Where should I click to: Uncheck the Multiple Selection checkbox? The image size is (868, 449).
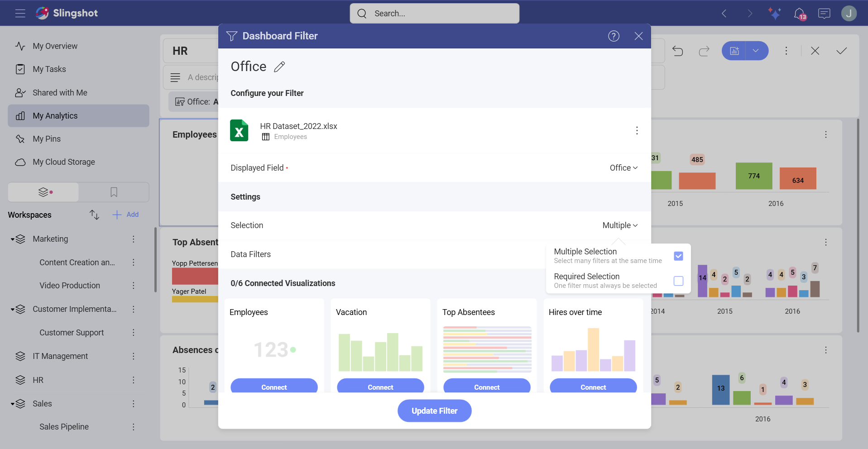678,256
